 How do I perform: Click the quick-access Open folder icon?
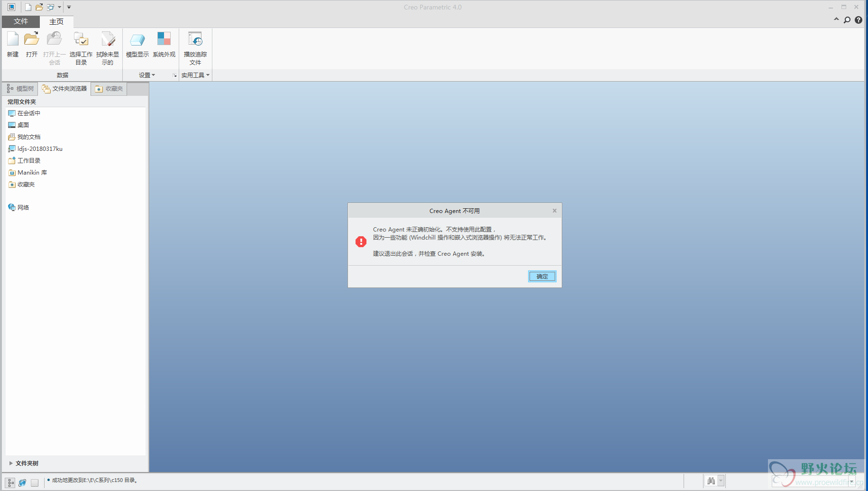click(39, 7)
